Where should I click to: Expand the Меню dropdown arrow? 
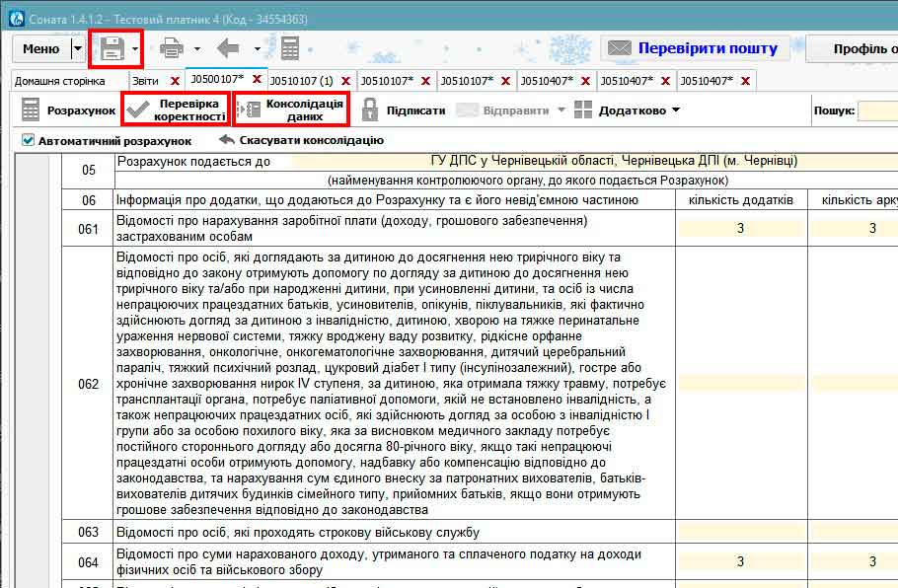point(78,48)
